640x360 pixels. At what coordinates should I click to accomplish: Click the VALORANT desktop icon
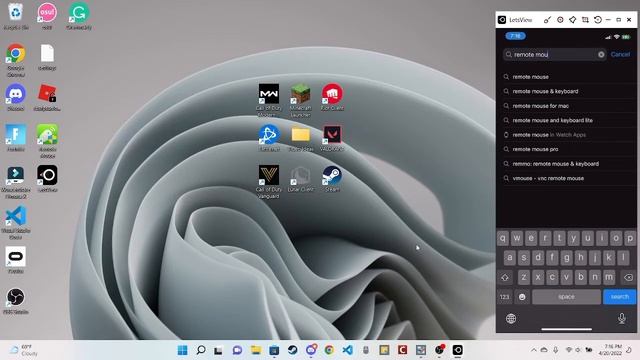point(332,138)
